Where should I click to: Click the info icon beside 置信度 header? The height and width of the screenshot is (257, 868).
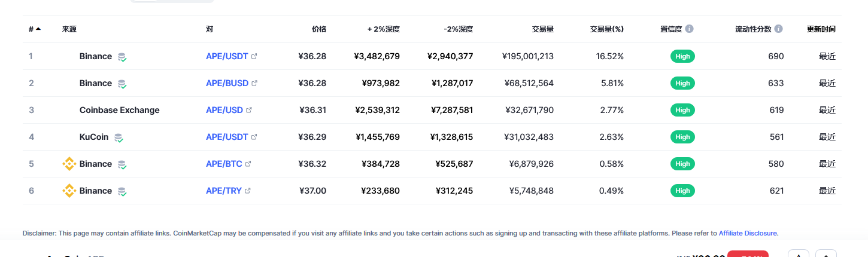[x=690, y=29]
